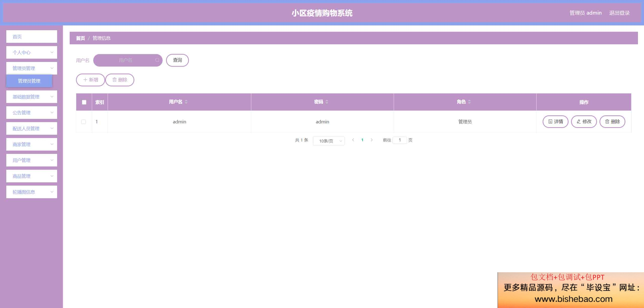
Task: Focus the 用户名 search input field
Action: 128,60
